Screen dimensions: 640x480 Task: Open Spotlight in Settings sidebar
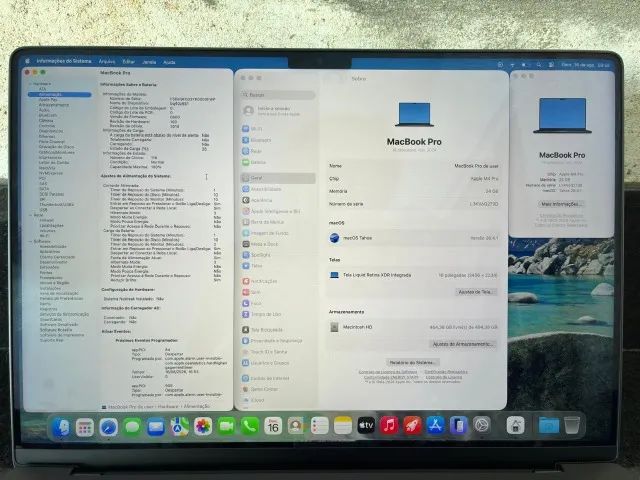[x=278, y=255]
